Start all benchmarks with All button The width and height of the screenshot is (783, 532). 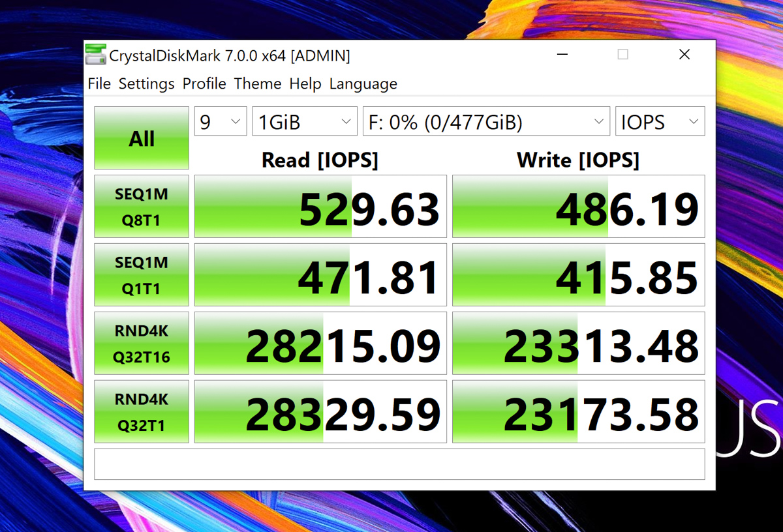pos(142,138)
